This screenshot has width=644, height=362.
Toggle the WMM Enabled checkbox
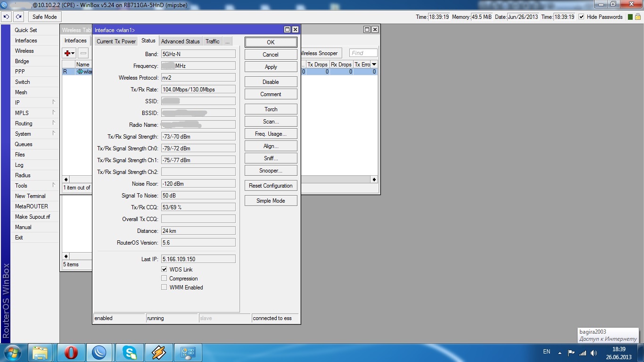(164, 287)
